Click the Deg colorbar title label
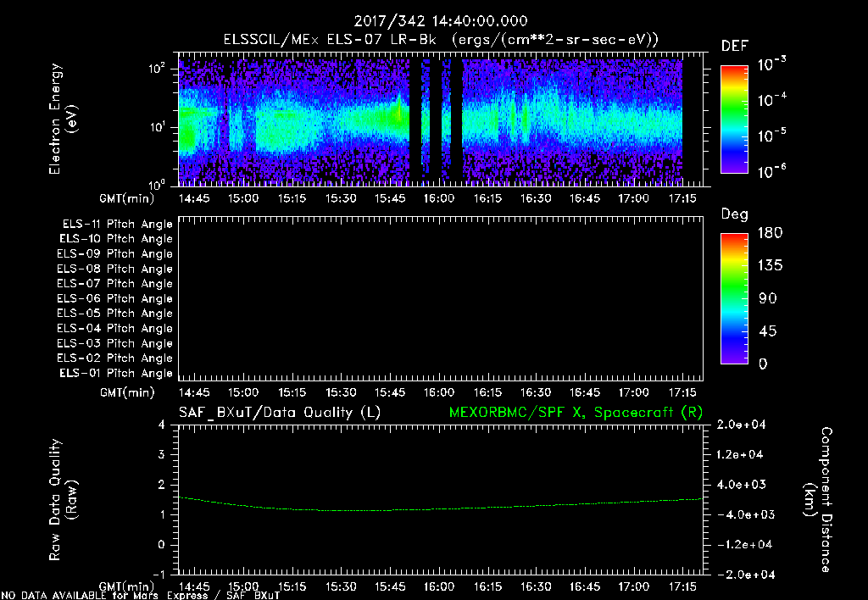The width and height of the screenshot is (868, 600). click(735, 214)
